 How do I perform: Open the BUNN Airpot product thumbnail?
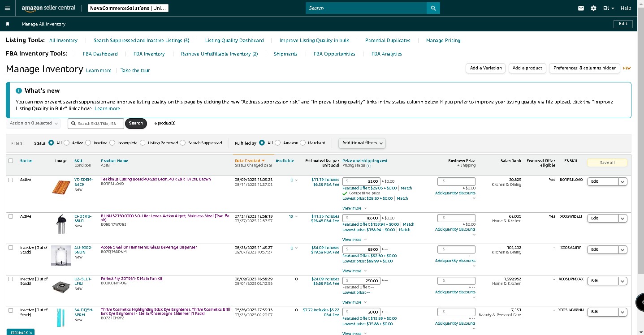61,224
